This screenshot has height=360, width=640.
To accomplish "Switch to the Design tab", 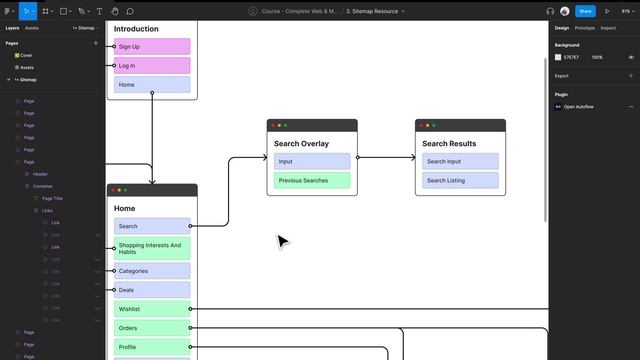I will click(562, 28).
